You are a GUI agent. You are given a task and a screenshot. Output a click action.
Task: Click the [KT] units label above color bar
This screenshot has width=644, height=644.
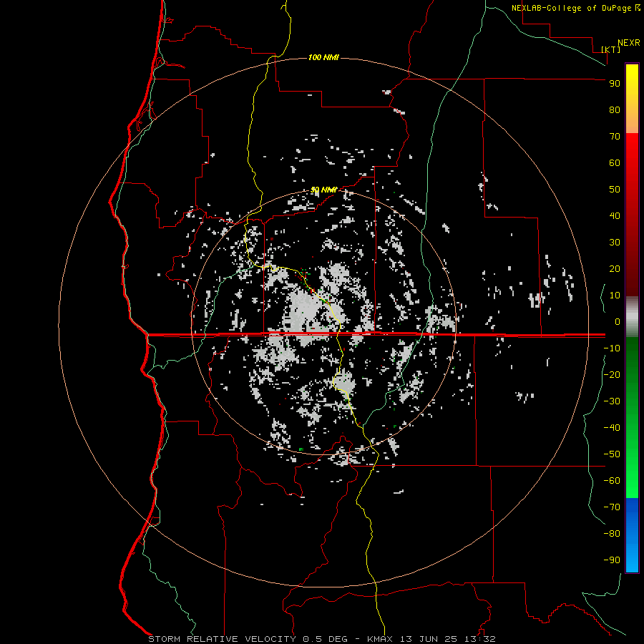point(610,49)
